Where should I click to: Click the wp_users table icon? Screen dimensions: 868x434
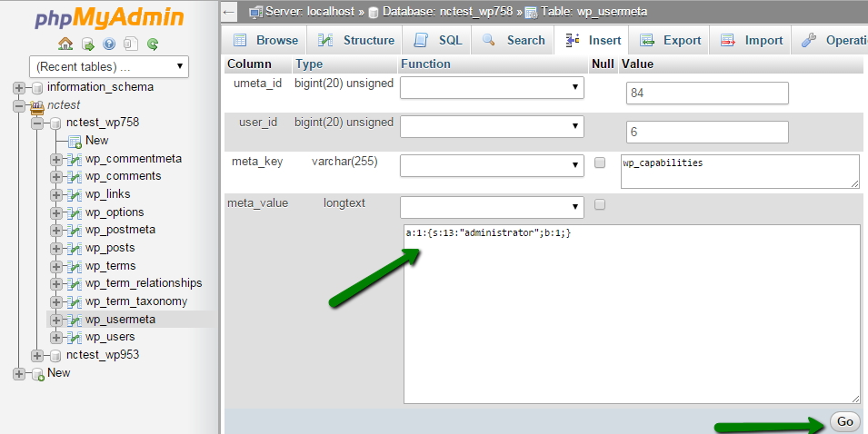pyautogui.click(x=75, y=337)
